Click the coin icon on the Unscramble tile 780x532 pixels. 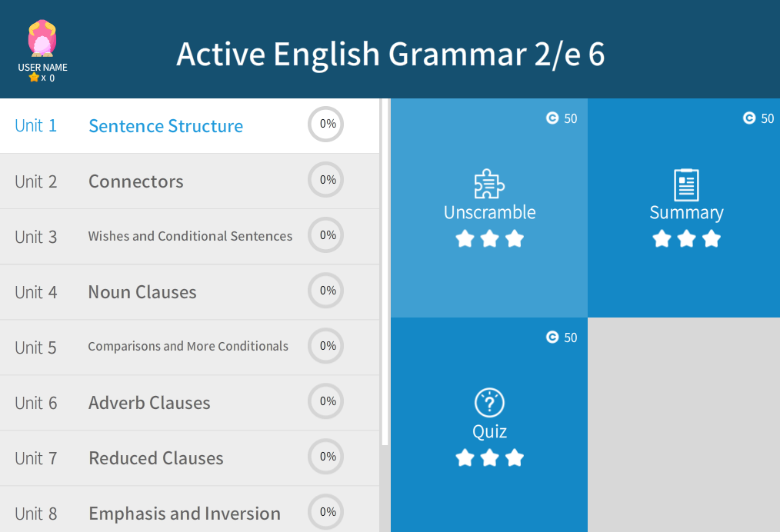(x=552, y=118)
